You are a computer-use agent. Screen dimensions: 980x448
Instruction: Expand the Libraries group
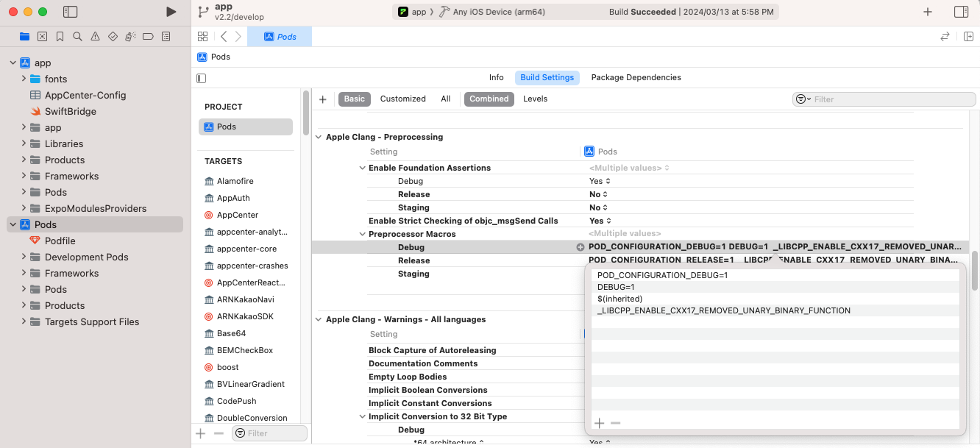point(24,143)
